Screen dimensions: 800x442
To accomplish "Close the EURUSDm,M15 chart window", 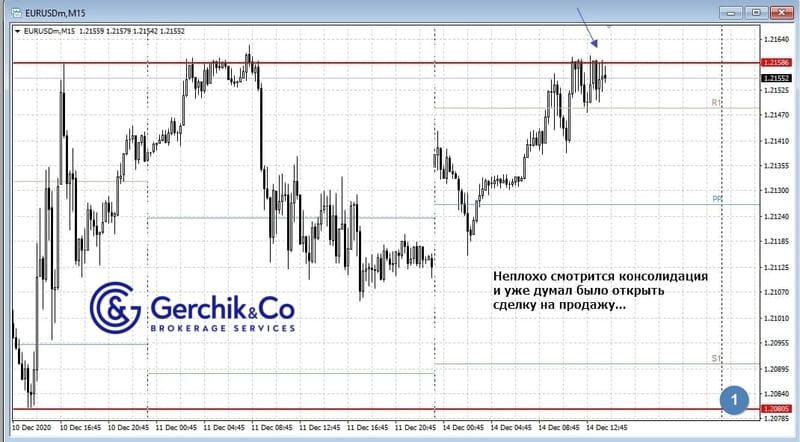I will pos(781,11).
